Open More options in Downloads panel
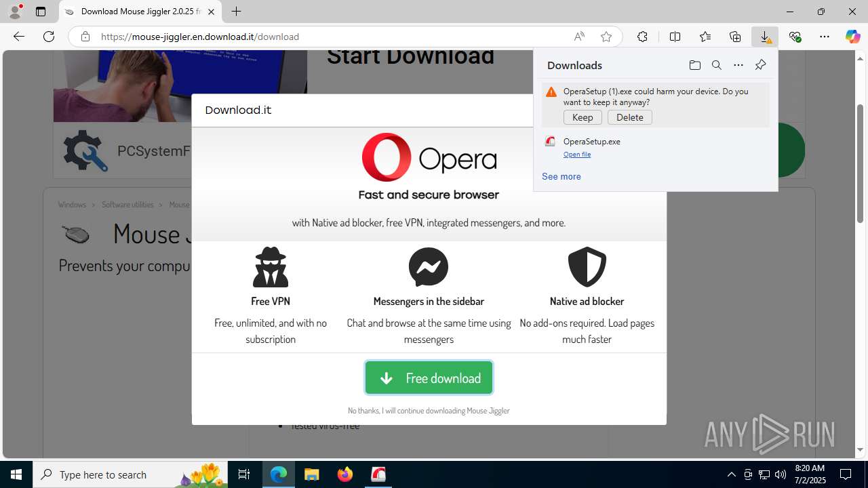The image size is (868, 488). click(x=738, y=65)
